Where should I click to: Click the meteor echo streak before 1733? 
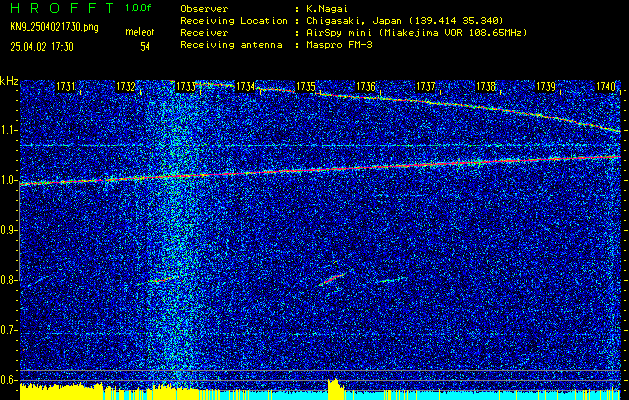[162, 279]
